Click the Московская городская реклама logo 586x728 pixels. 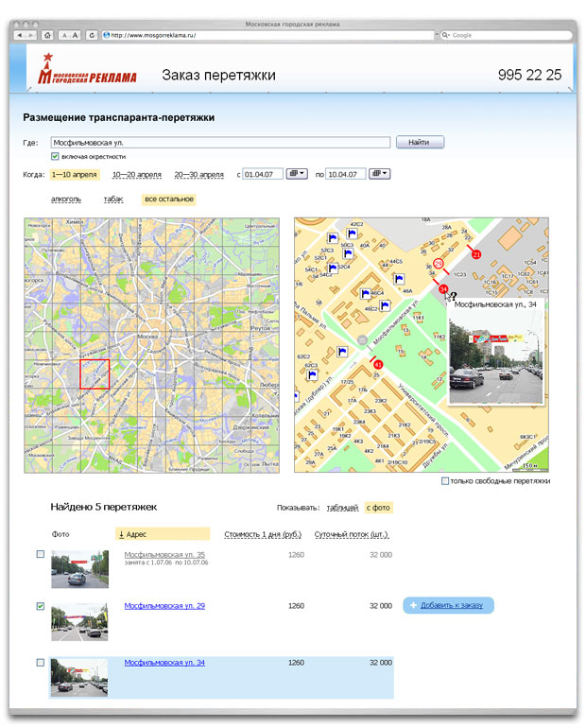(86, 75)
